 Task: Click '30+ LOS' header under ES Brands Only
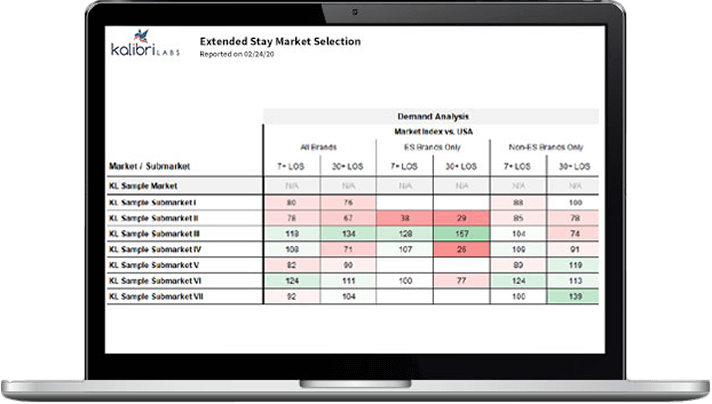click(x=461, y=167)
